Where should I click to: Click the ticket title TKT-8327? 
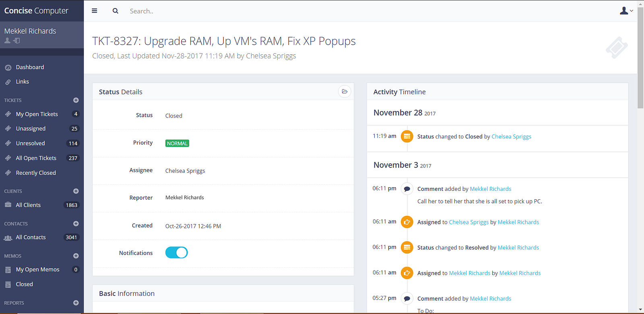click(x=224, y=41)
